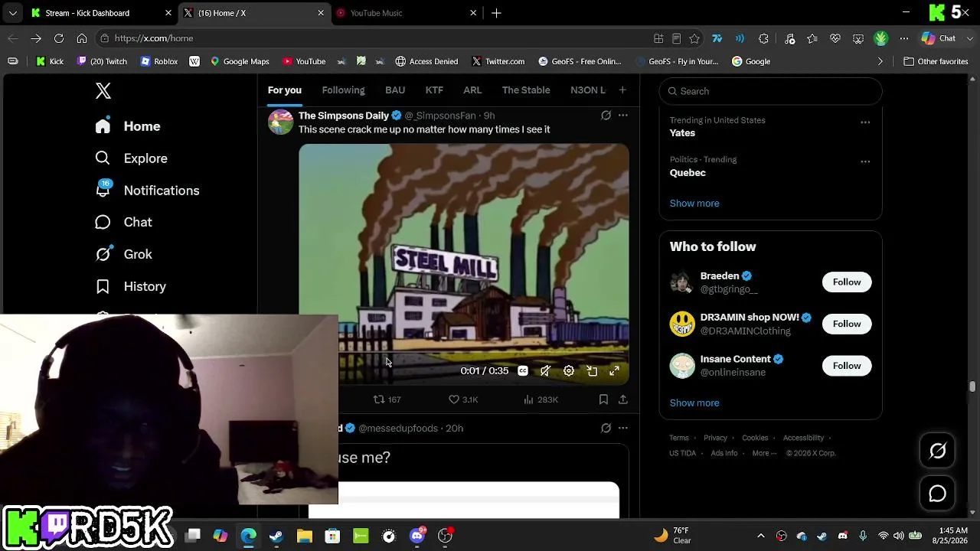This screenshot has height=551, width=980.
Task: Refresh the page in the browser
Action: 59,38
